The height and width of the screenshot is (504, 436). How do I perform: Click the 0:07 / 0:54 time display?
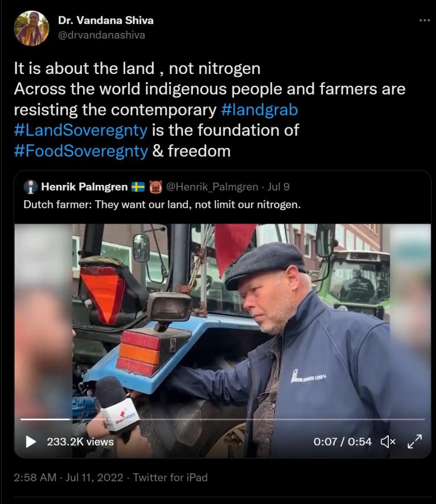coord(343,441)
